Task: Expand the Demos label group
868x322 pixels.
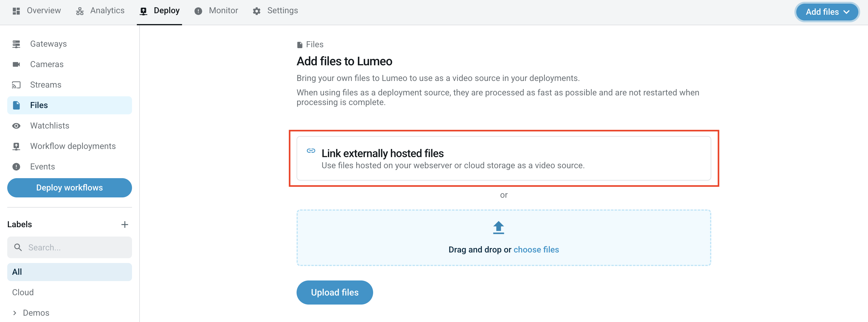Action: [14, 313]
